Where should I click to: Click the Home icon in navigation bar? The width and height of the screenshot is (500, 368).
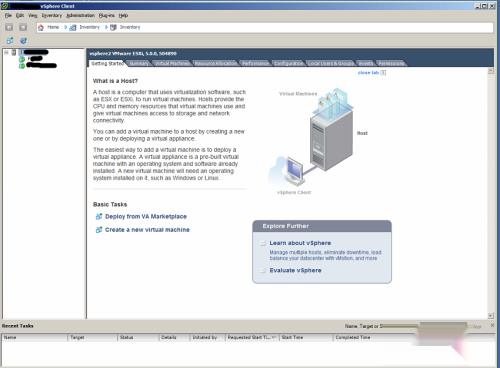click(41, 27)
